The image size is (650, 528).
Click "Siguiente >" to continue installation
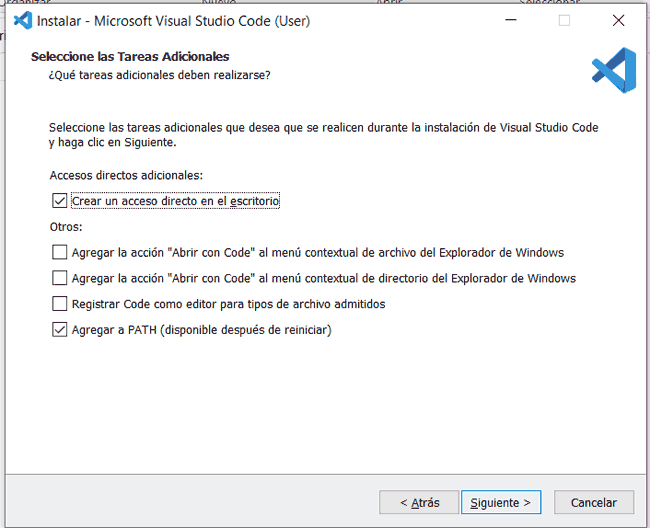pos(502,502)
